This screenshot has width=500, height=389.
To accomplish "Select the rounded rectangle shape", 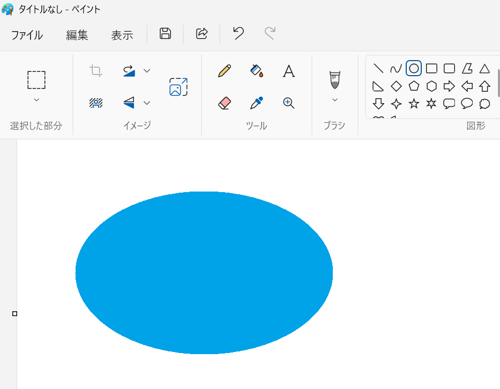I will click(x=449, y=69).
